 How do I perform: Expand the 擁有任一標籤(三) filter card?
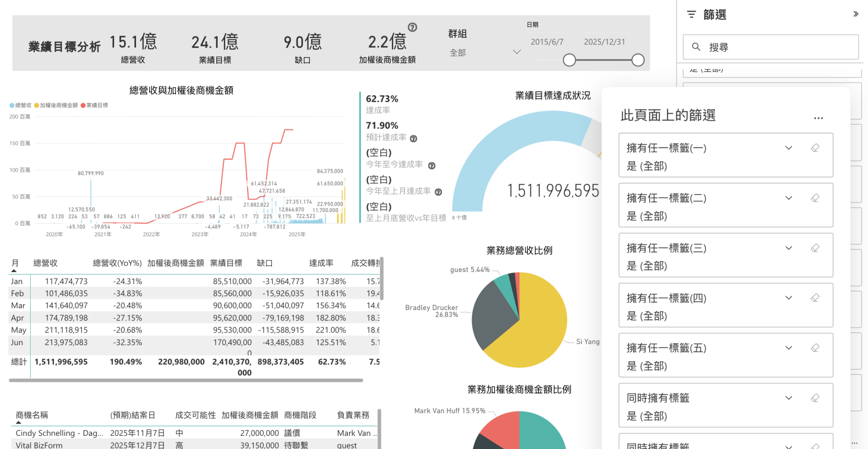(789, 248)
